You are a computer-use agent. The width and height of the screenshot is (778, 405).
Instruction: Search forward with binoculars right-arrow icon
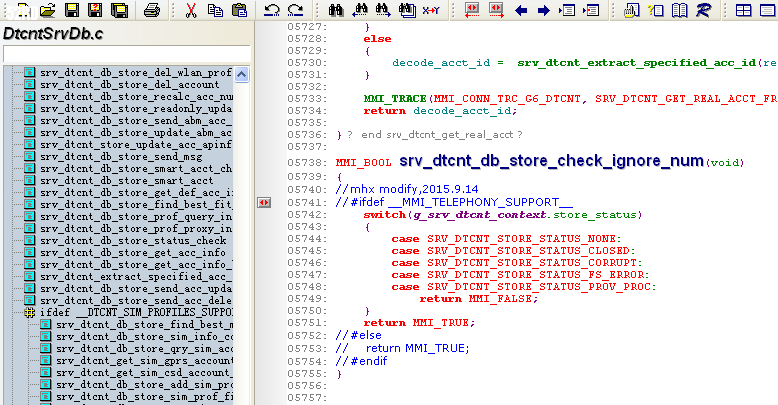click(x=384, y=9)
